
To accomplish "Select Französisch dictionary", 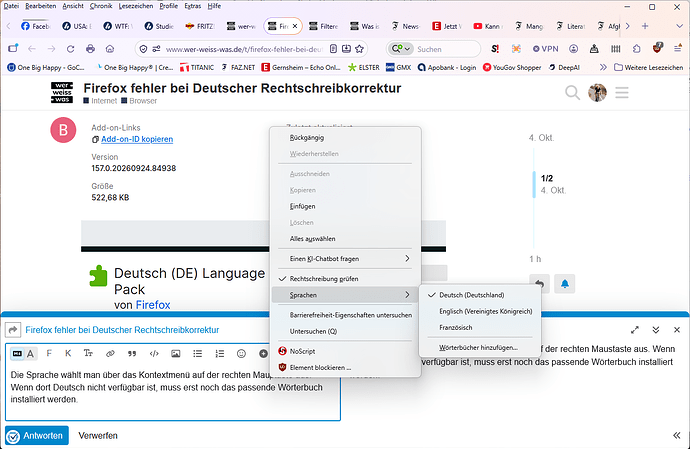I will 480,328.
